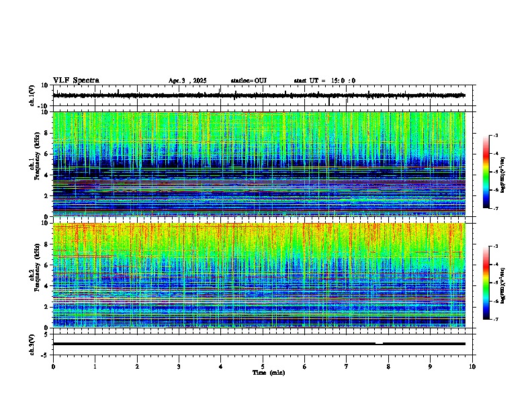Click the 5 tick on the Time (min) axis
532x411 pixels.
click(263, 367)
